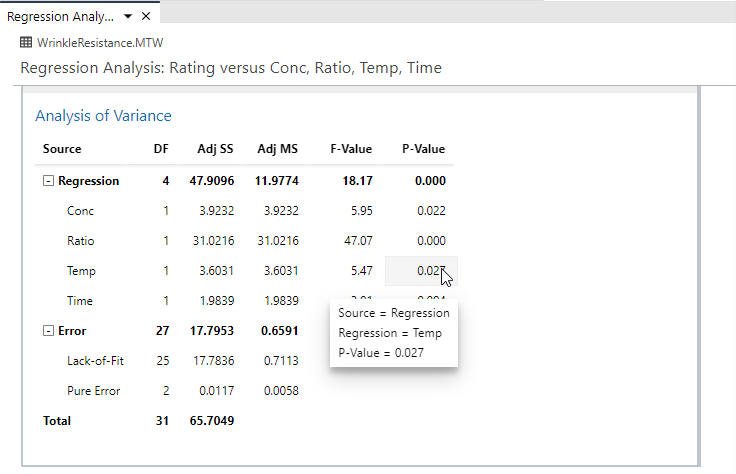Collapse the Regression source group

click(x=48, y=181)
